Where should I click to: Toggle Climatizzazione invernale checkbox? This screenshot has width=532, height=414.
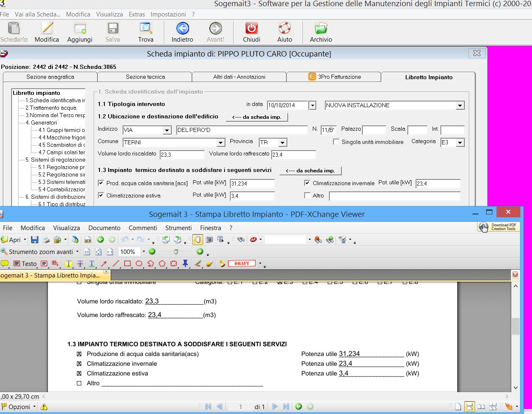(307, 183)
